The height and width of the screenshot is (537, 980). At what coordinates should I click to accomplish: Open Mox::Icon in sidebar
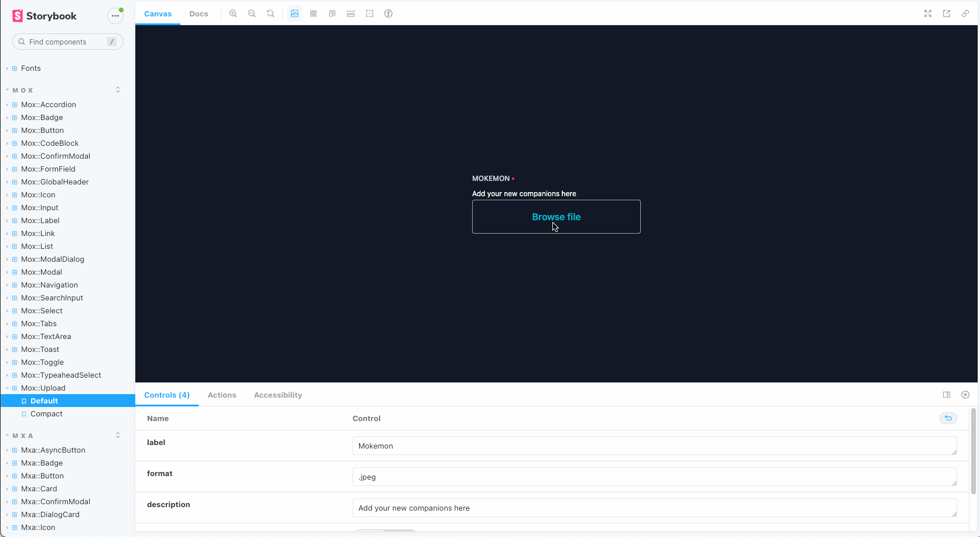pyautogui.click(x=38, y=195)
